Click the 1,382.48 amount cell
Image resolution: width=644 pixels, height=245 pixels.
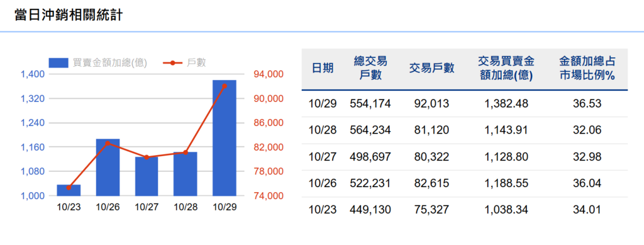(506, 103)
